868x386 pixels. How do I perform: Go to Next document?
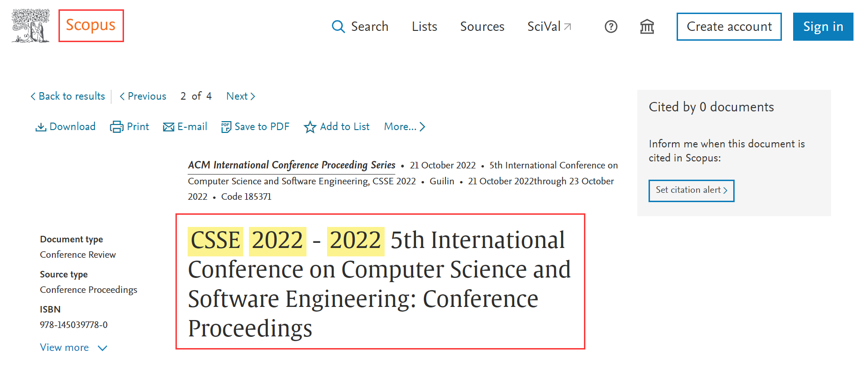click(241, 96)
